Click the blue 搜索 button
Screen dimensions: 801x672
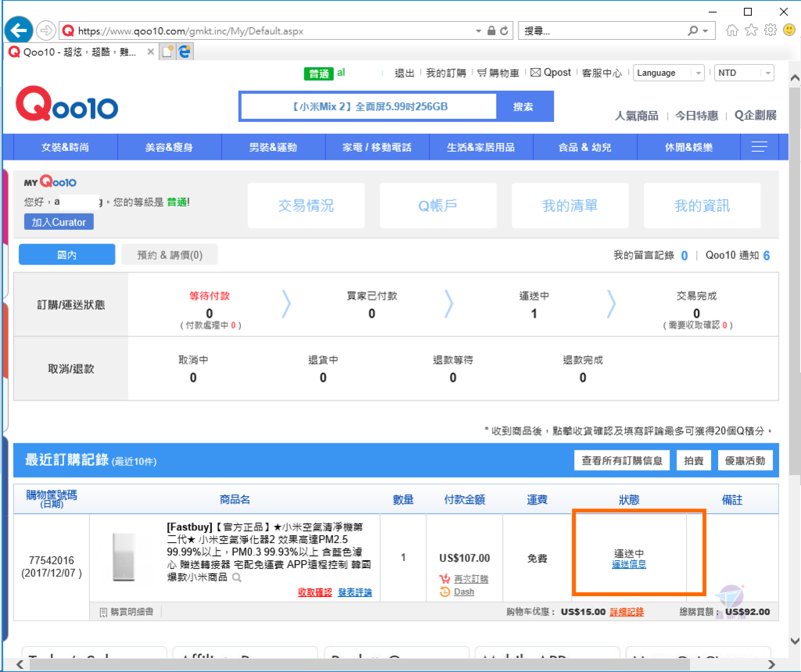[x=523, y=106]
